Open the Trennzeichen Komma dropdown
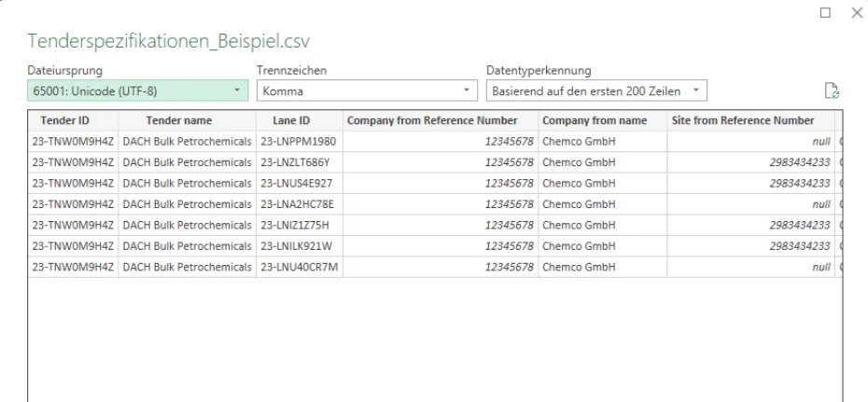 (367, 90)
